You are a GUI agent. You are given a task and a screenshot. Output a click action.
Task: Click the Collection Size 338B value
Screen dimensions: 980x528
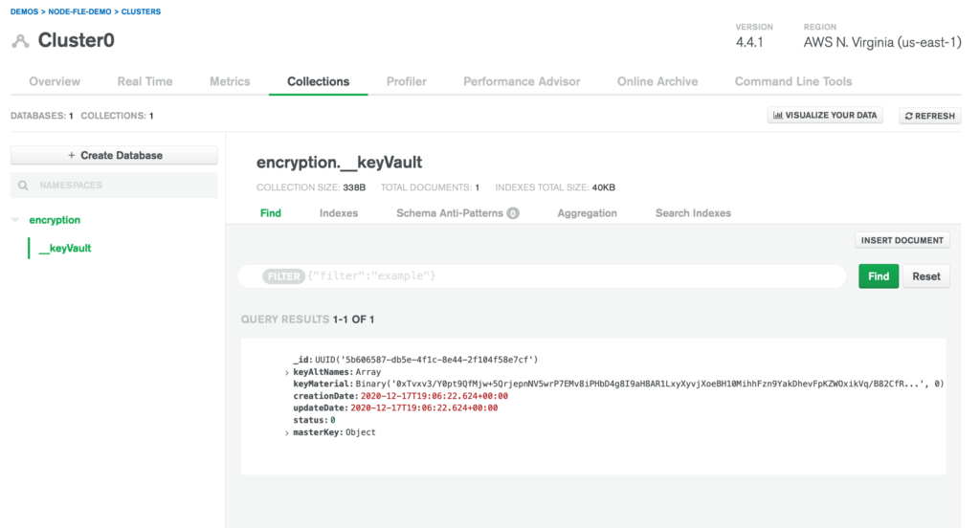(354, 187)
